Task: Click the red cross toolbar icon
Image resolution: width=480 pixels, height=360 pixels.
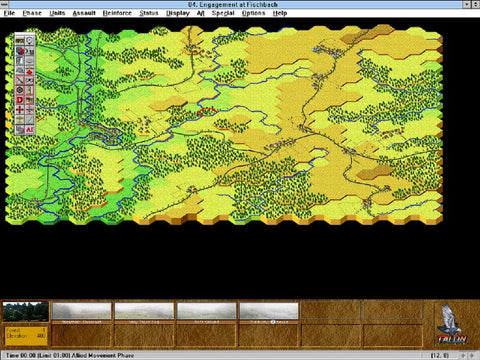Action: coord(20,110)
